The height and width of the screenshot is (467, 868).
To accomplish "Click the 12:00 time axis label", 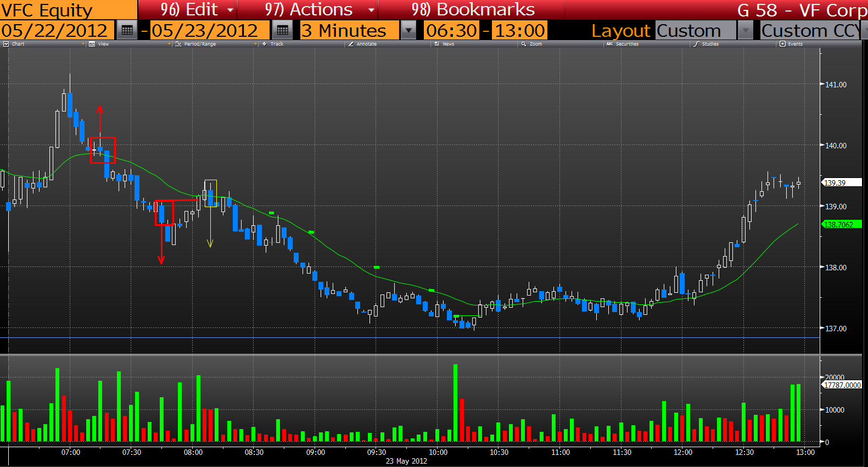I will [x=683, y=452].
